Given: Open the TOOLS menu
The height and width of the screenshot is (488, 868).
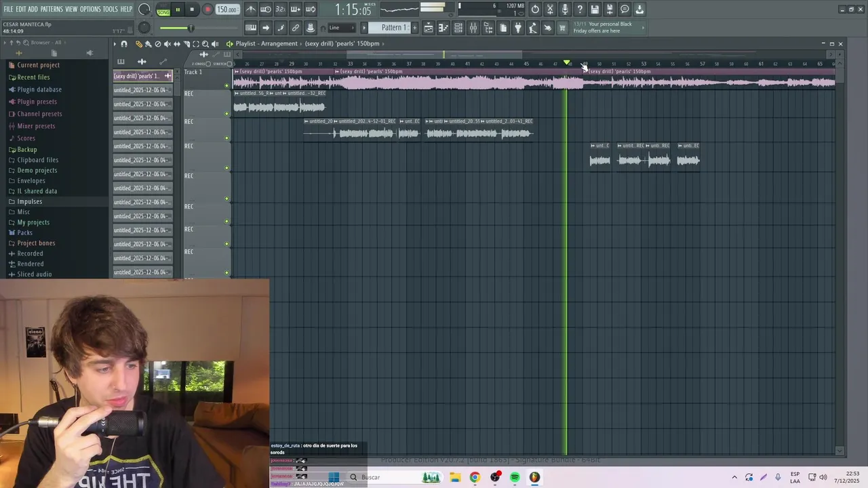Looking at the screenshot, I should tap(110, 9).
